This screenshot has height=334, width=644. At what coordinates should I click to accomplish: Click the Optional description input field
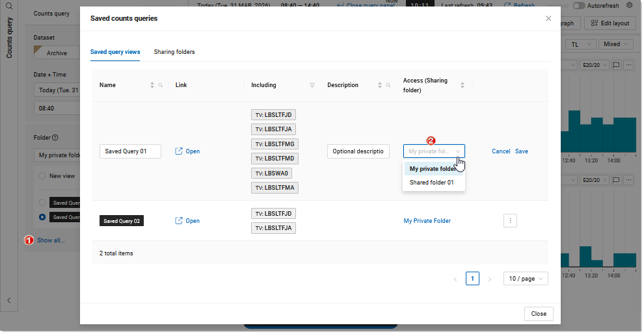358,151
